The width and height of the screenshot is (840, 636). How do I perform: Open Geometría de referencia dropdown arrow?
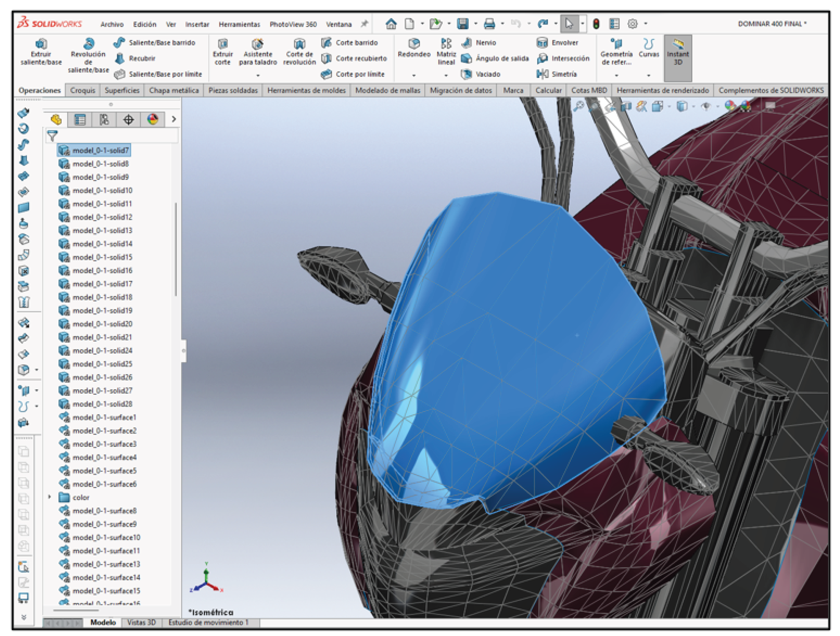pos(616,75)
